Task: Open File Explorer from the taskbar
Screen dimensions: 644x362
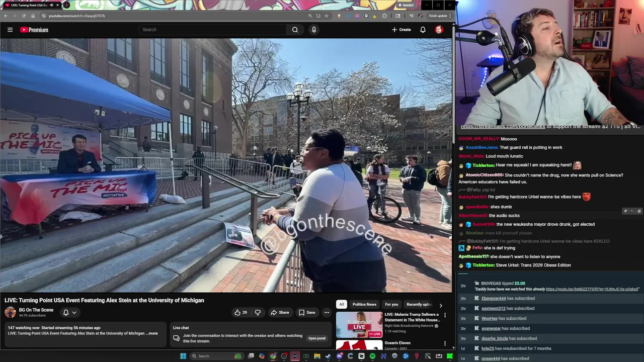Action: tap(317, 356)
